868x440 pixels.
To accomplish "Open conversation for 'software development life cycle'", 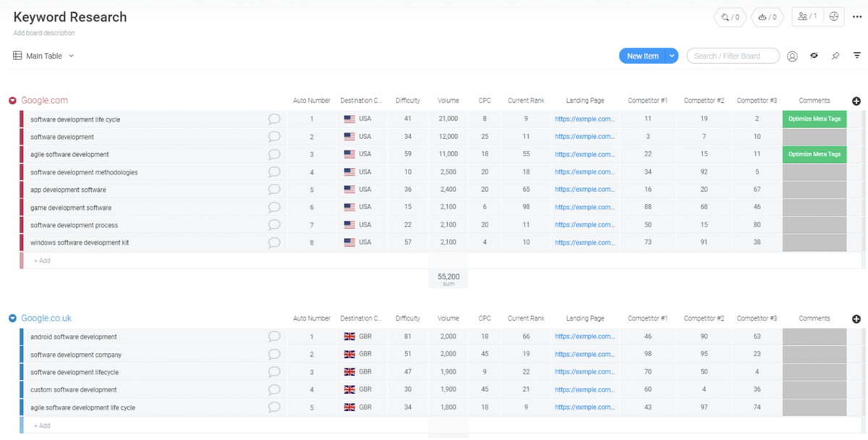I will 274,119.
